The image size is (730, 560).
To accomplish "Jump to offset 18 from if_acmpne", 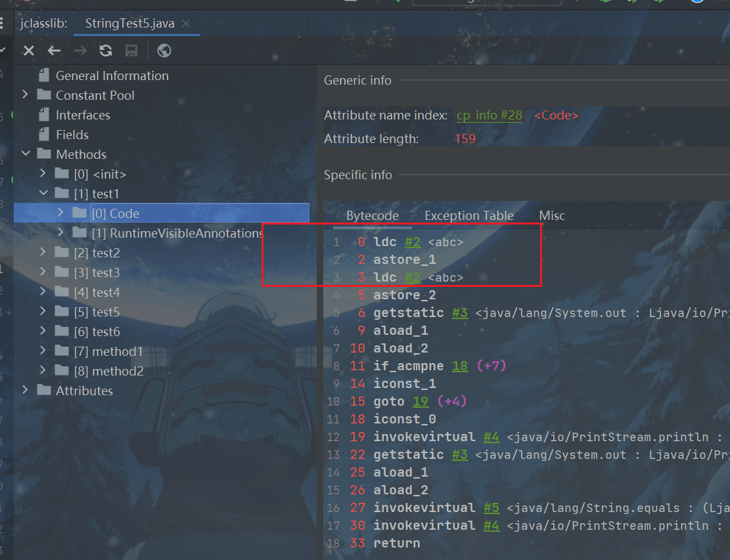I will click(x=460, y=366).
